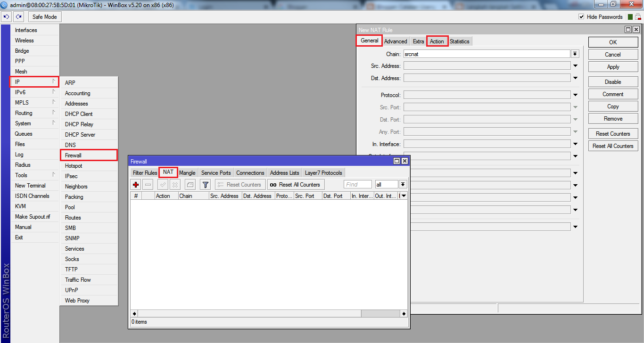
Task: Click the enable checkmark icon in Firewall toolbar
Action: tap(163, 185)
